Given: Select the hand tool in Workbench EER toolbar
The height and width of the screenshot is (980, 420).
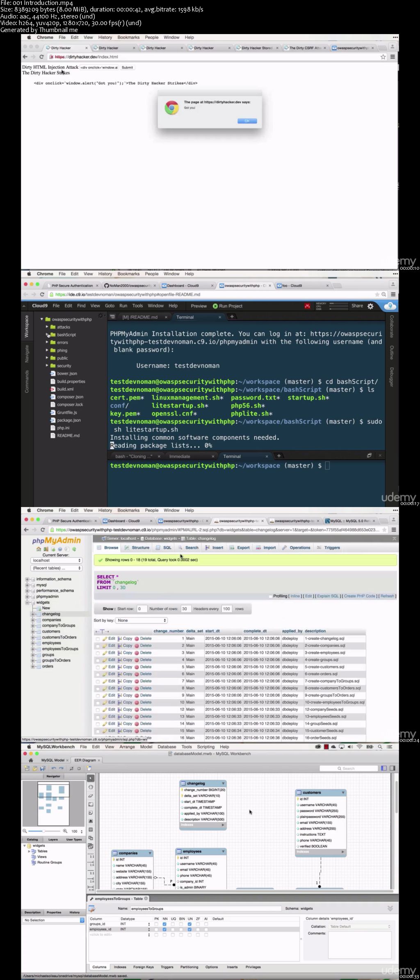Looking at the screenshot, I should (x=91, y=787).
